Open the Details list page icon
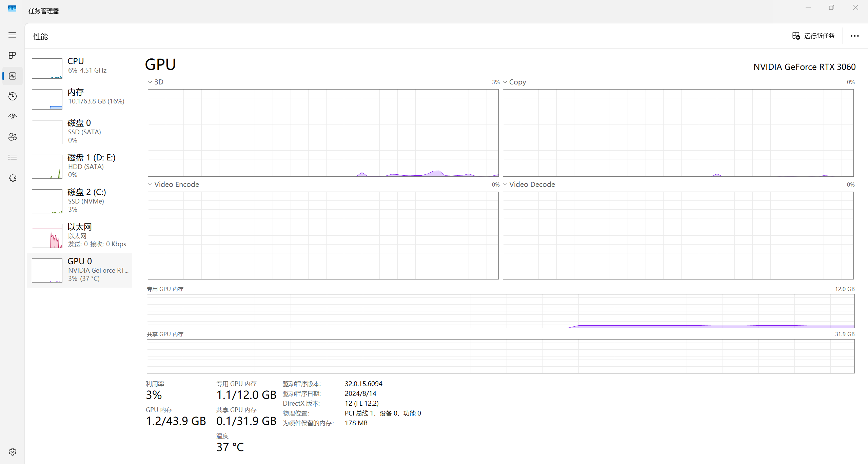Viewport: 868px width, 464px height. pyautogui.click(x=12, y=157)
